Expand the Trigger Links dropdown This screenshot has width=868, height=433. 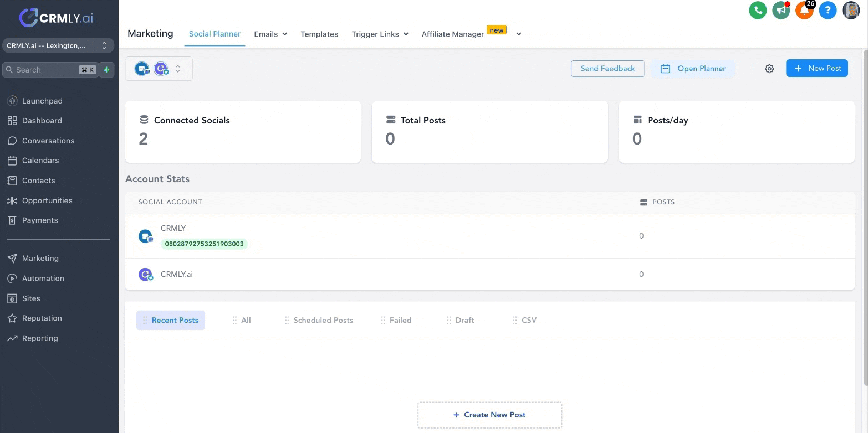pos(380,34)
